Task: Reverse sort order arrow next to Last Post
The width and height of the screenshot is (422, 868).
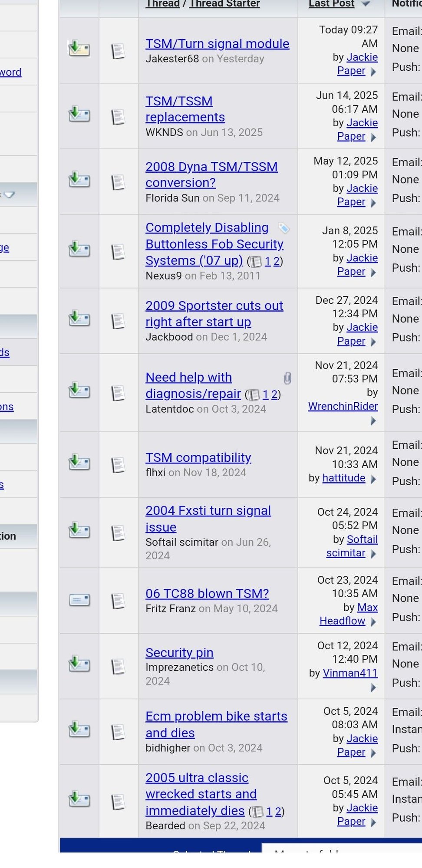Action: coord(366,4)
